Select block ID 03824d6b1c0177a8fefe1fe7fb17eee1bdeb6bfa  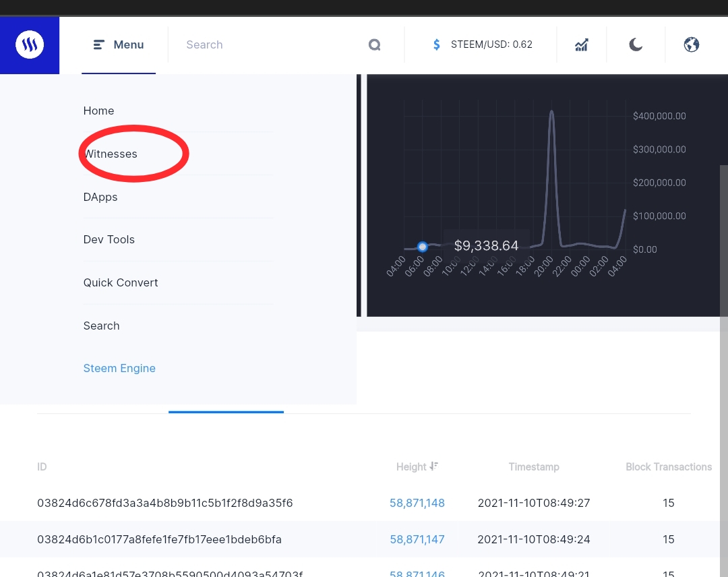[159, 539]
